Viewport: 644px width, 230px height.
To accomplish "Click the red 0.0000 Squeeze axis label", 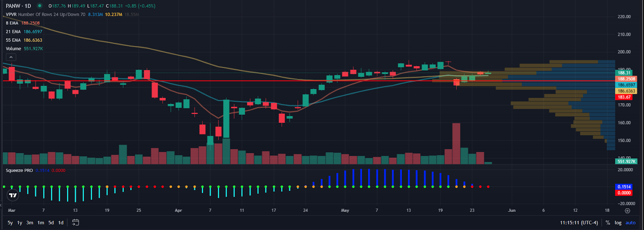I will click(624, 193).
